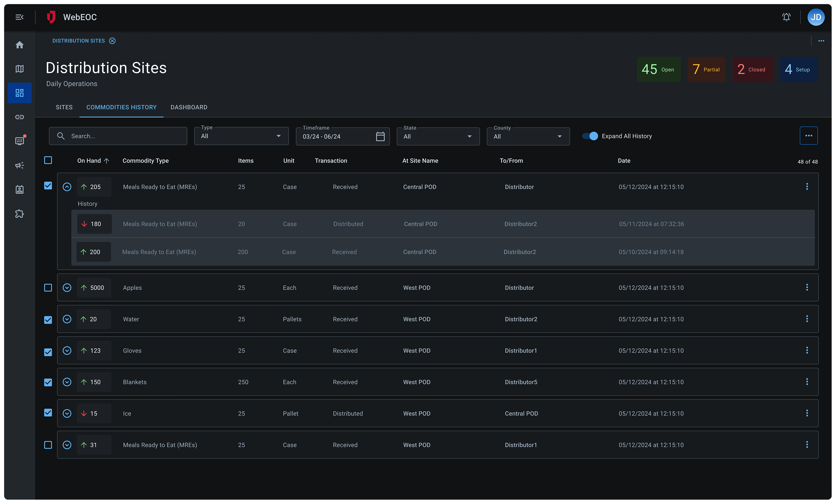
Task: Toggle Expand All History switch
Action: [590, 136]
